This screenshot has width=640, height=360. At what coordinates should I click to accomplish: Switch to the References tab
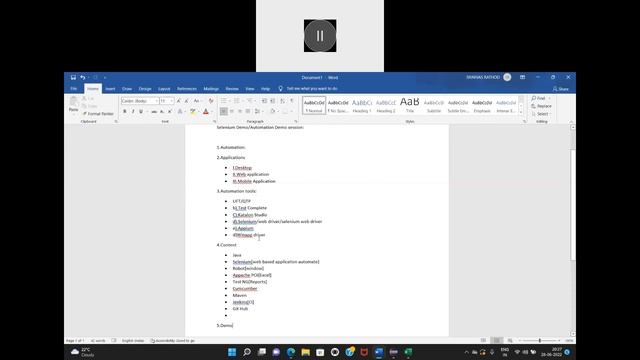(x=187, y=89)
